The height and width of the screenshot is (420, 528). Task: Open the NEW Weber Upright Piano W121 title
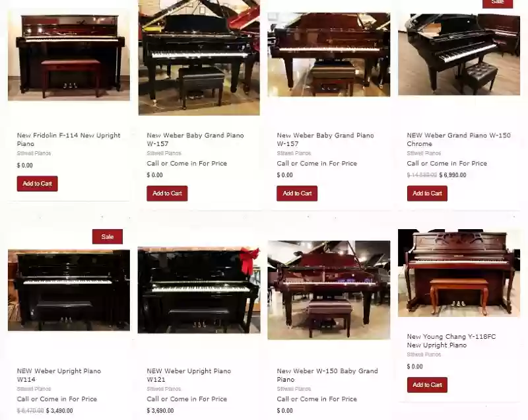click(189, 375)
